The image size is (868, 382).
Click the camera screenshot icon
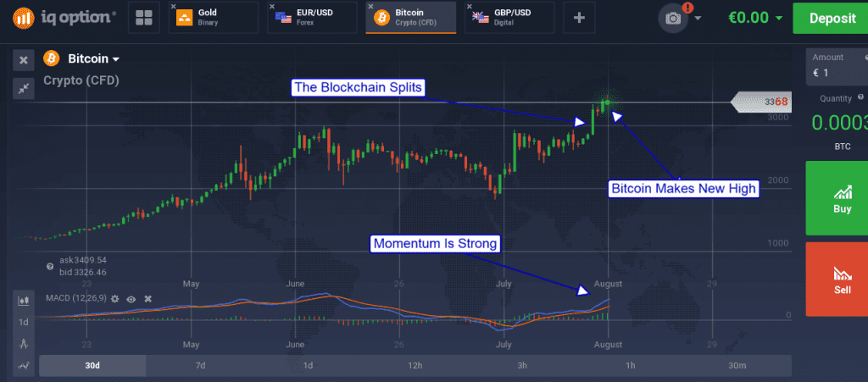pos(673,19)
